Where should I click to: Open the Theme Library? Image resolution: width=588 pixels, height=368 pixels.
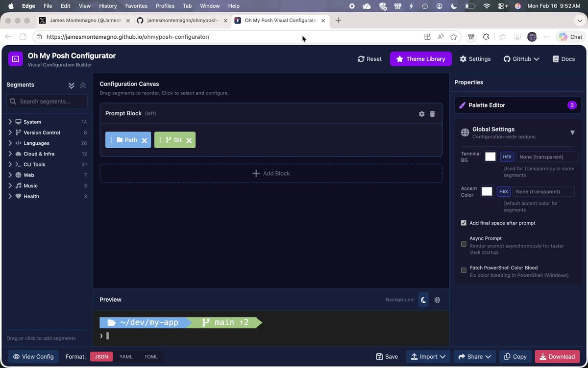click(x=420, y=59)
